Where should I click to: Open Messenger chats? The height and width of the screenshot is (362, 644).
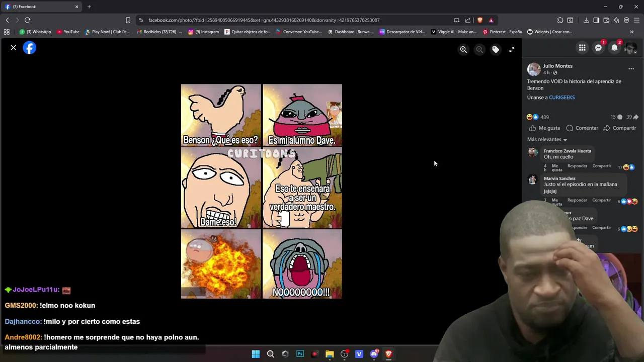(598, 48)
